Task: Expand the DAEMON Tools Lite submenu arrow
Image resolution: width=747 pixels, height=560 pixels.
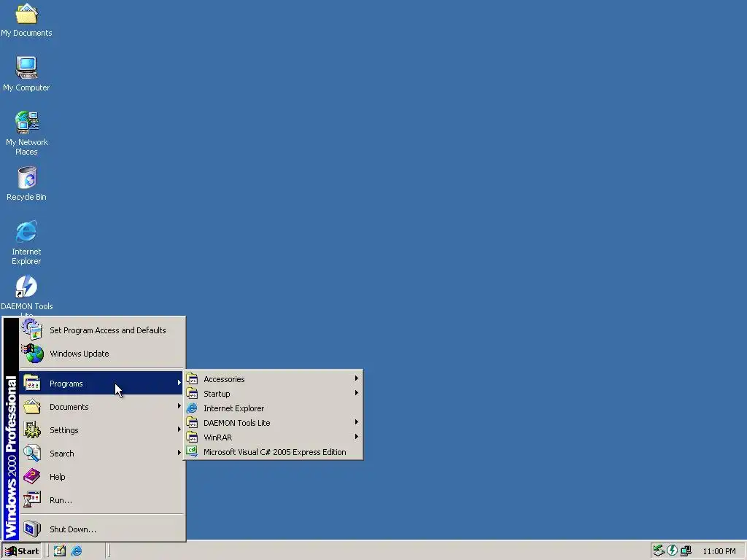Action: [x=356, y=422]
